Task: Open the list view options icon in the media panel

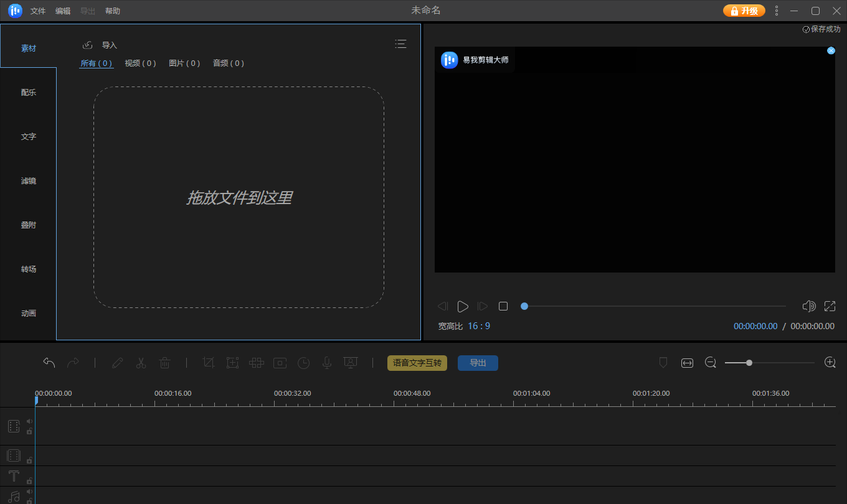Action: tap(400, 44)
